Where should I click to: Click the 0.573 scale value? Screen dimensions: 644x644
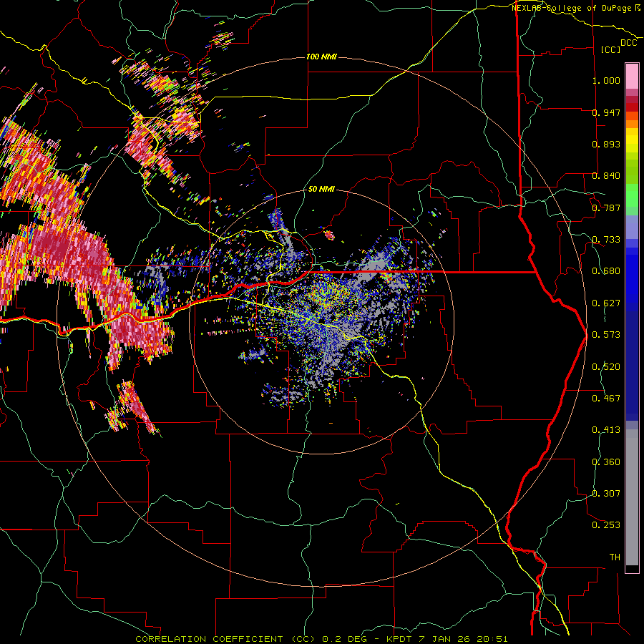(606, 335)
